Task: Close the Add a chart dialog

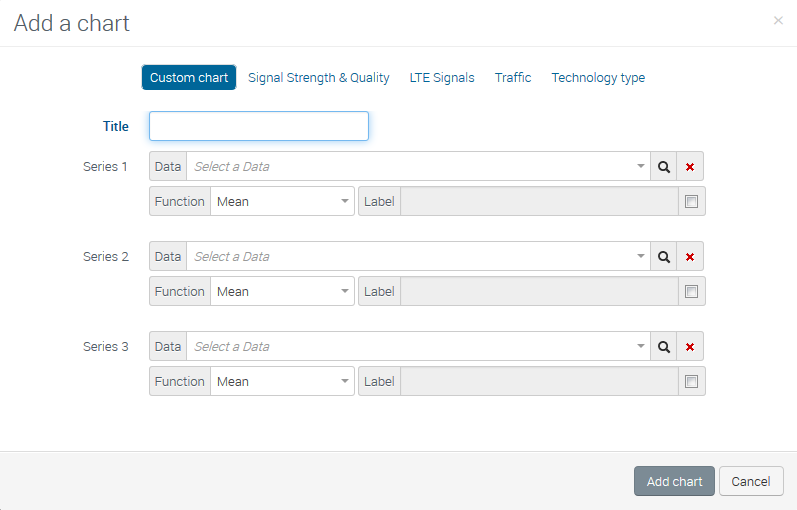Action: click(778, 20)
